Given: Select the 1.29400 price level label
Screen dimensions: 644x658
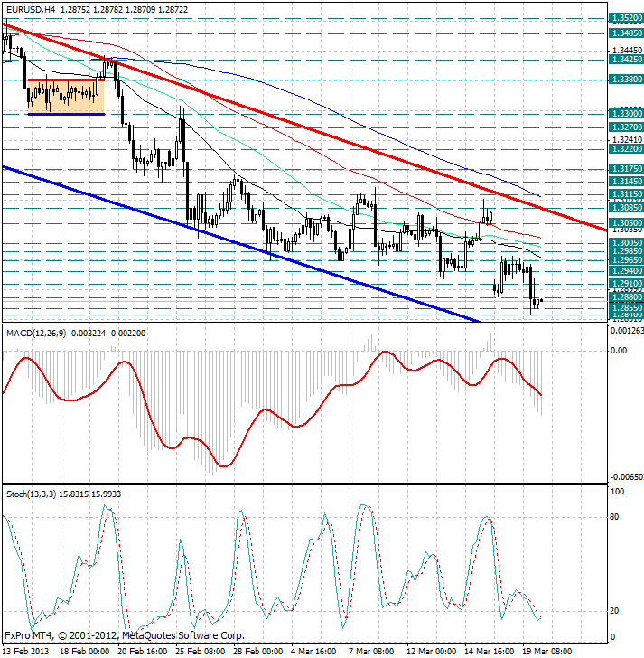Looking at the screenshot, I should pyautogui.click(x=626, y=270).
